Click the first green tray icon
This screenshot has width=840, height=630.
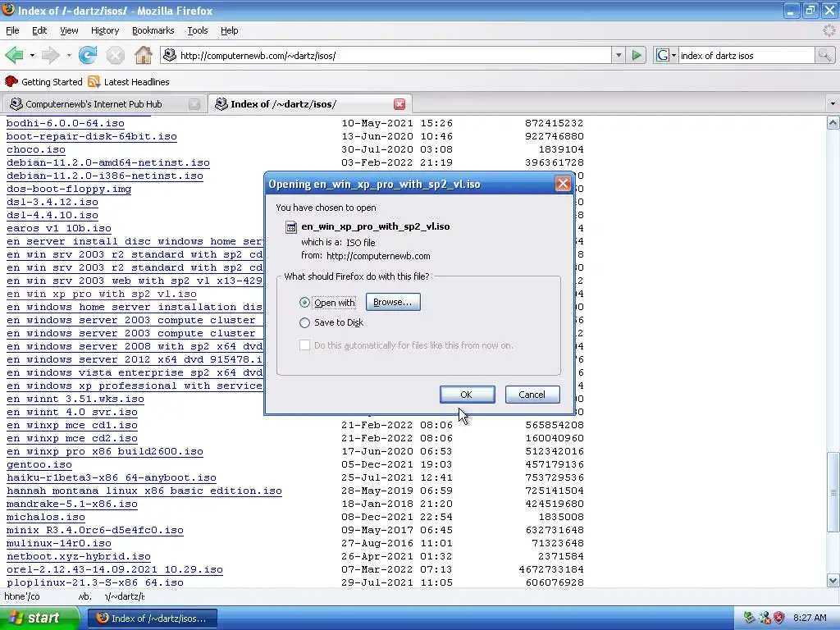click(x=750, y=618)
